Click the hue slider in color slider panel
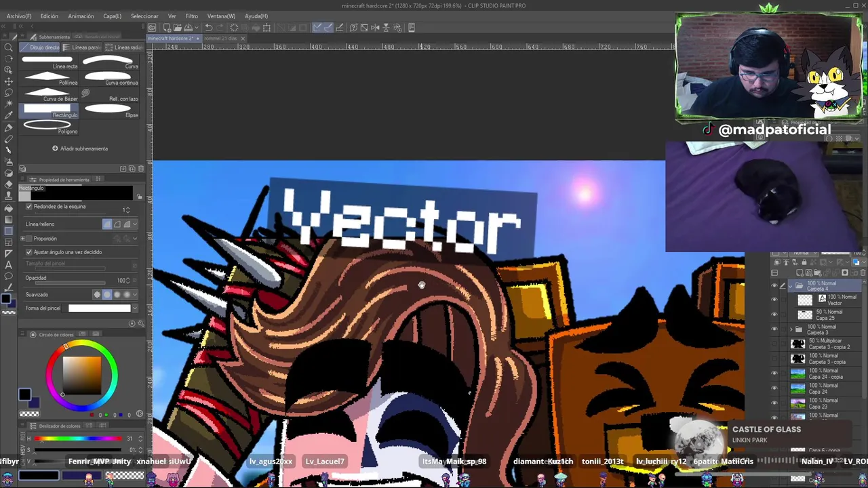The image size is (868, 488). pos(78,439)
